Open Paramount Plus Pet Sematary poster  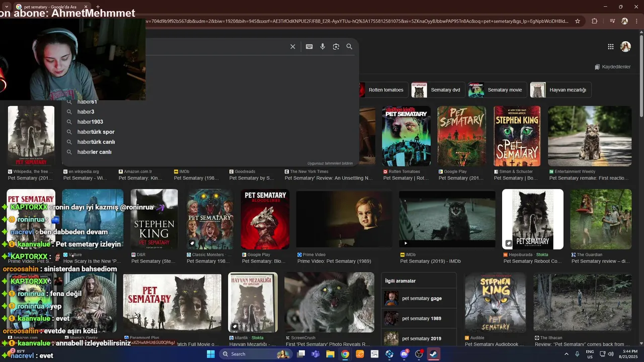(172, 303)
